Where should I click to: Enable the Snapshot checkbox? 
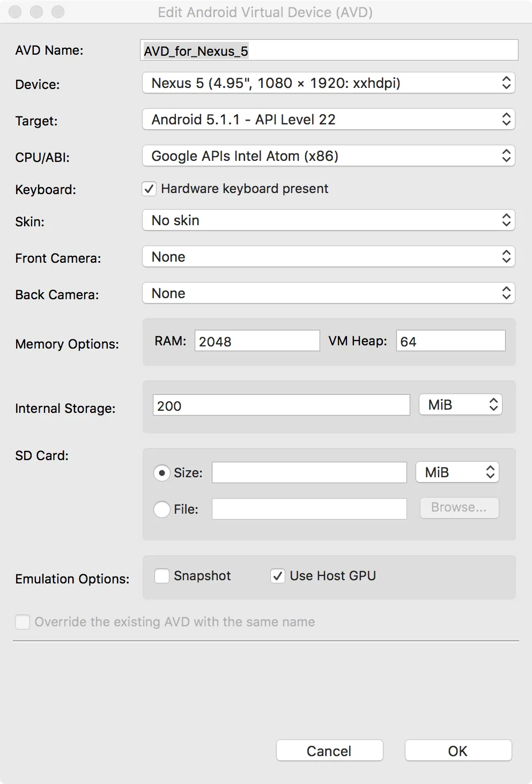click(x=162, y=576)
